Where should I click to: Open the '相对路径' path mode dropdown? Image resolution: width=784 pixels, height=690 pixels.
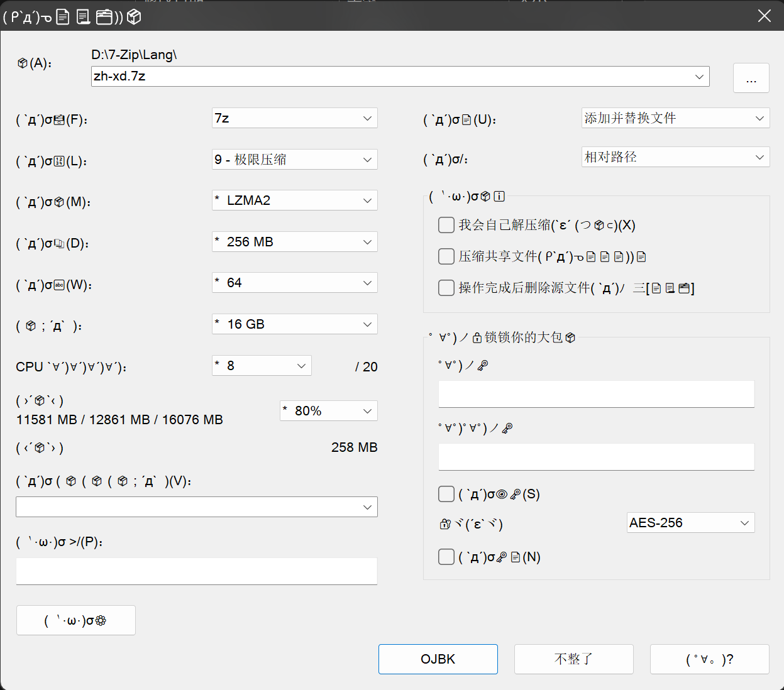(675, 157)
